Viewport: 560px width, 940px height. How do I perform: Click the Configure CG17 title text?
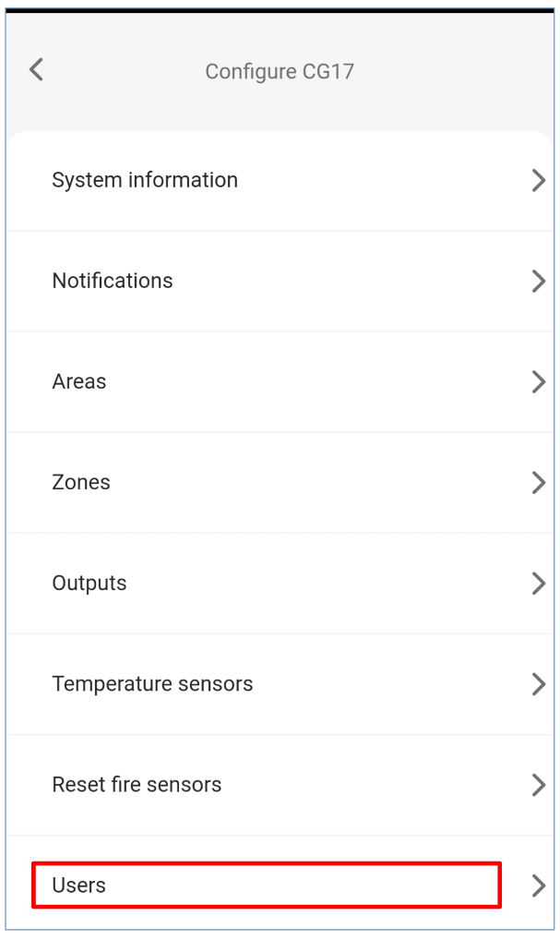click(x=280, y=71)
